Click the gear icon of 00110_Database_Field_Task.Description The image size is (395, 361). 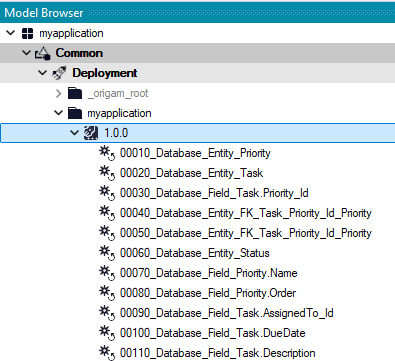107,353
